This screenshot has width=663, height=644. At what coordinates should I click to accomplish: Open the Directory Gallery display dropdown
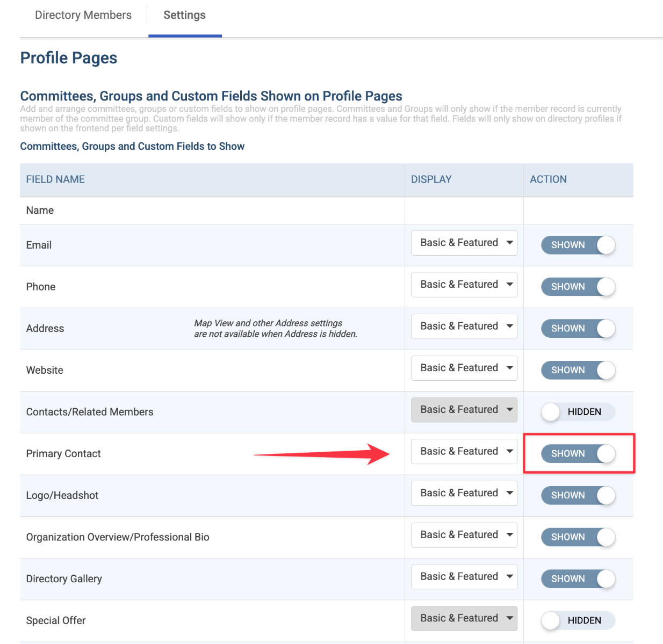coord(464,576)
